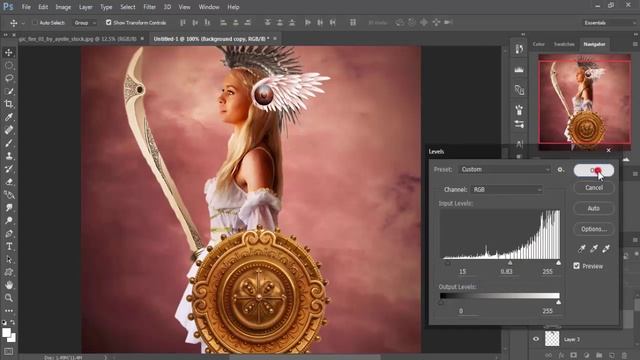Select the History Brush tool

[x=9, y=169]
